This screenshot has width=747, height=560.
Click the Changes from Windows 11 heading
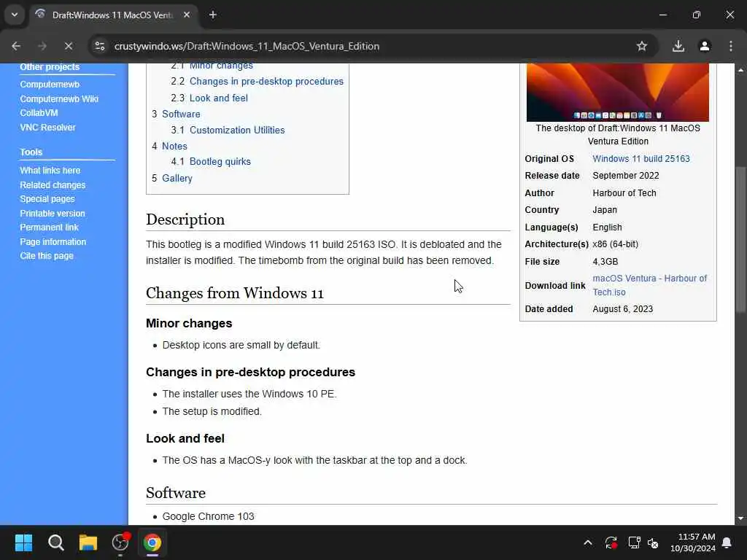coord(234,293)
